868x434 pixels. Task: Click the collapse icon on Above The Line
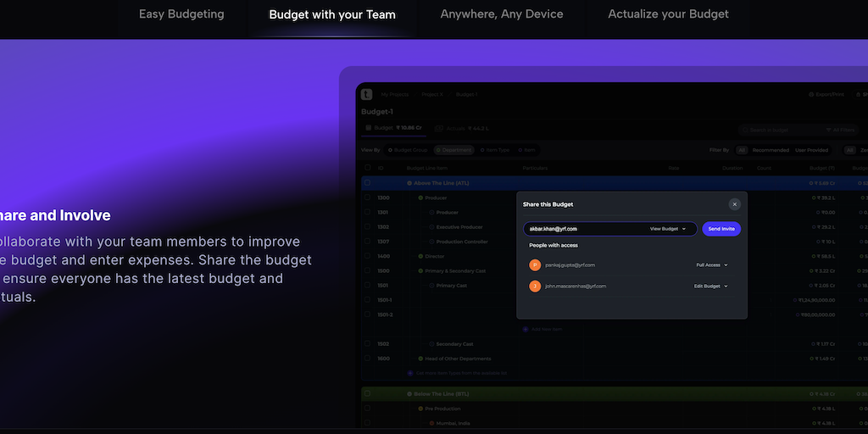(409, 183)
